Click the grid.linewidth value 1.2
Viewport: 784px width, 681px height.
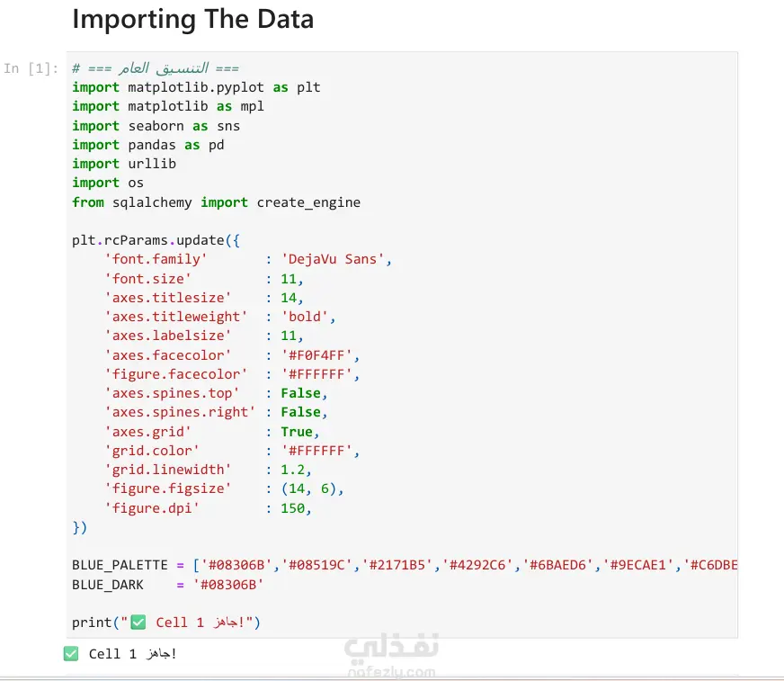click(x=292, y=470)
